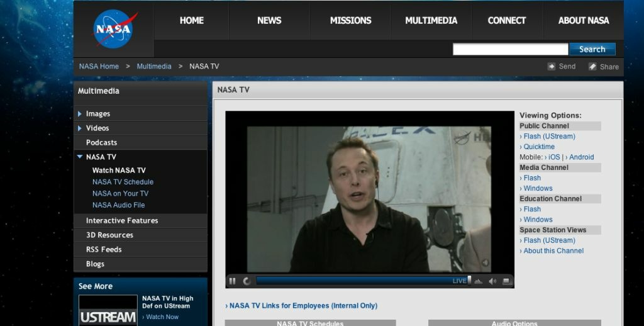Click in the search input field
The height and width of the screenshot is (326, 644).
510,49
